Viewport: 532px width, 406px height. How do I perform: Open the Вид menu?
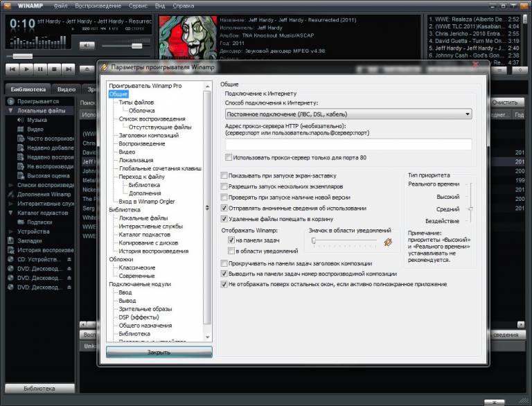coord(160,6)
